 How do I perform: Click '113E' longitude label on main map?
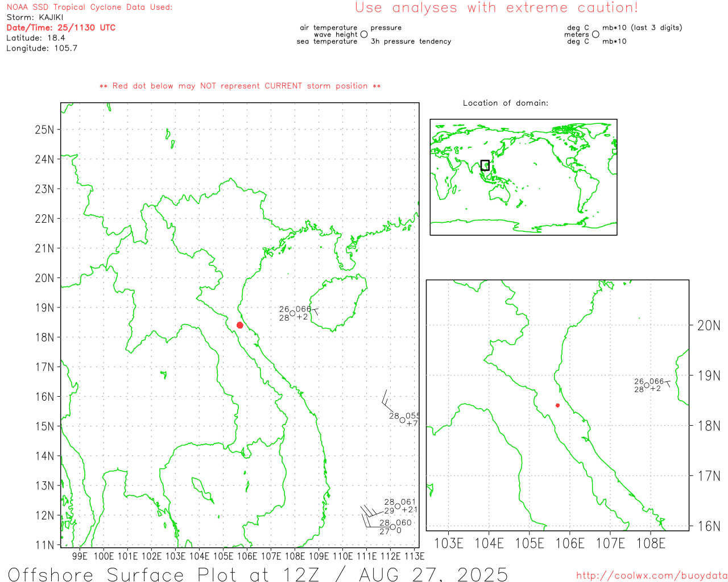pos(414,556)
